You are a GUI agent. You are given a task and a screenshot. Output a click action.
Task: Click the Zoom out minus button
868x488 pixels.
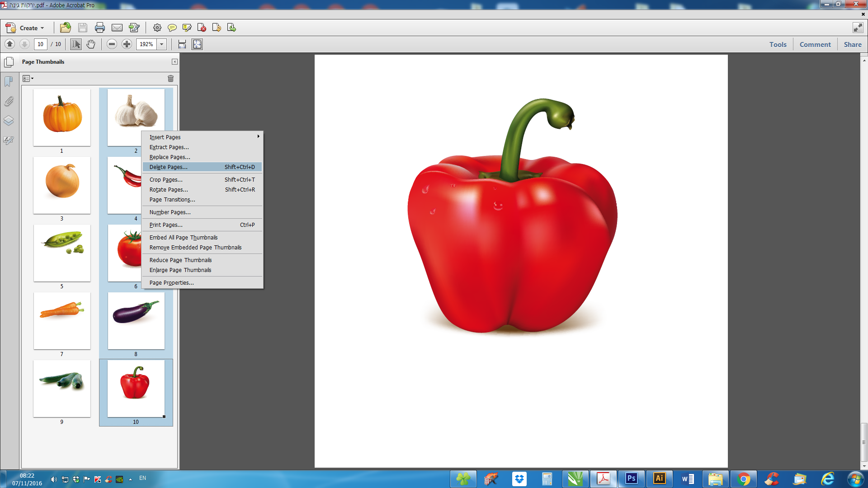tap(112, 44)
